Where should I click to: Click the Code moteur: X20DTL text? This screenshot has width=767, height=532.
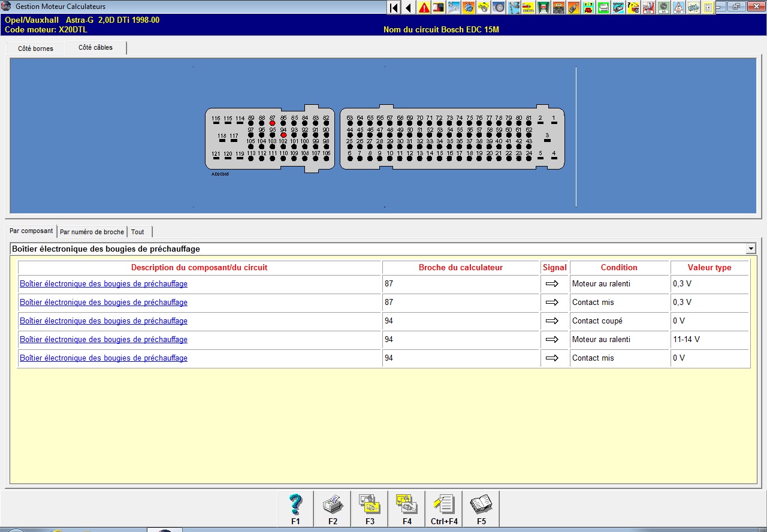click(x=46, y=29)
